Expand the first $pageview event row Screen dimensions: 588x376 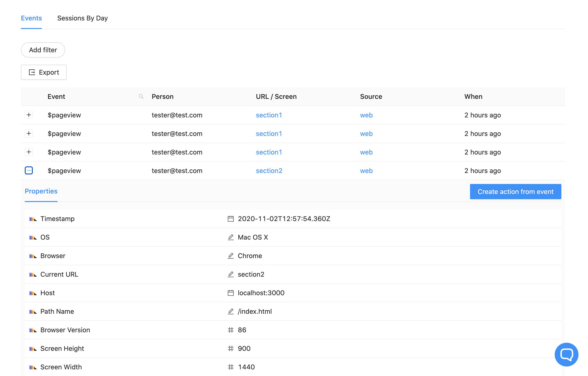point(29,115)
